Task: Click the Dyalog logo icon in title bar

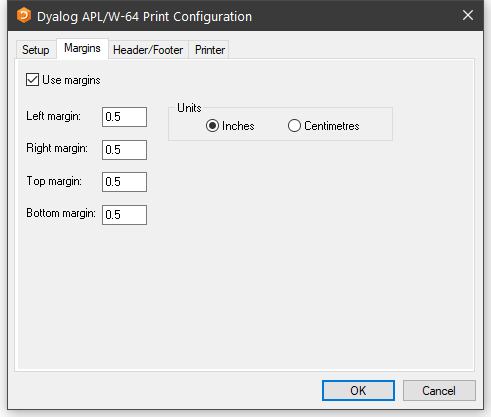Action: (24, 16)
